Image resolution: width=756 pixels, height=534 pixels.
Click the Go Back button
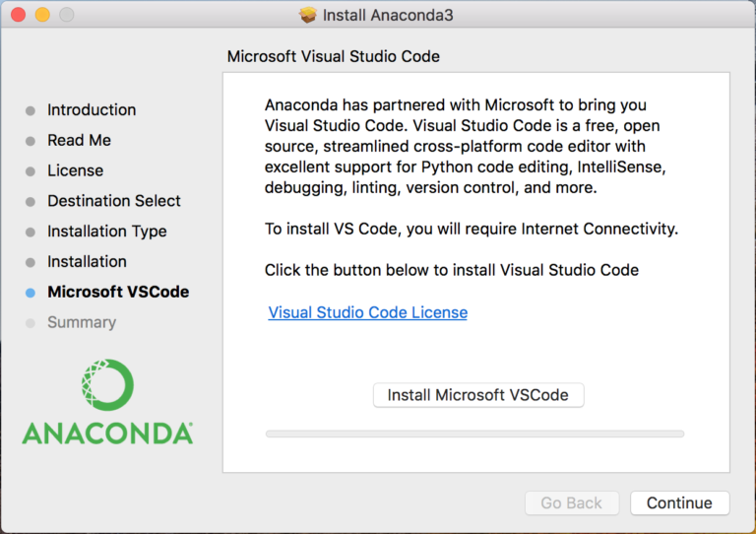tap(571, 502)
